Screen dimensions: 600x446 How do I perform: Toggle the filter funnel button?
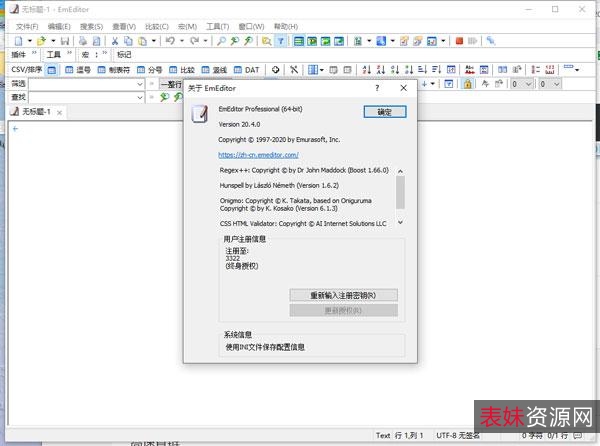pos(281,41)
